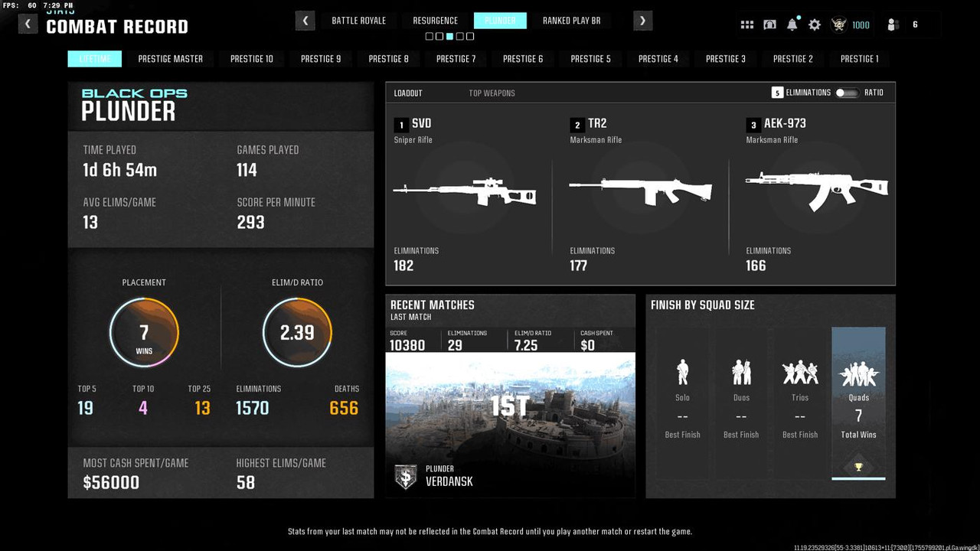Select the Prestige 7 tab
This screenshot has width=980, height=551.
[456, 59]
